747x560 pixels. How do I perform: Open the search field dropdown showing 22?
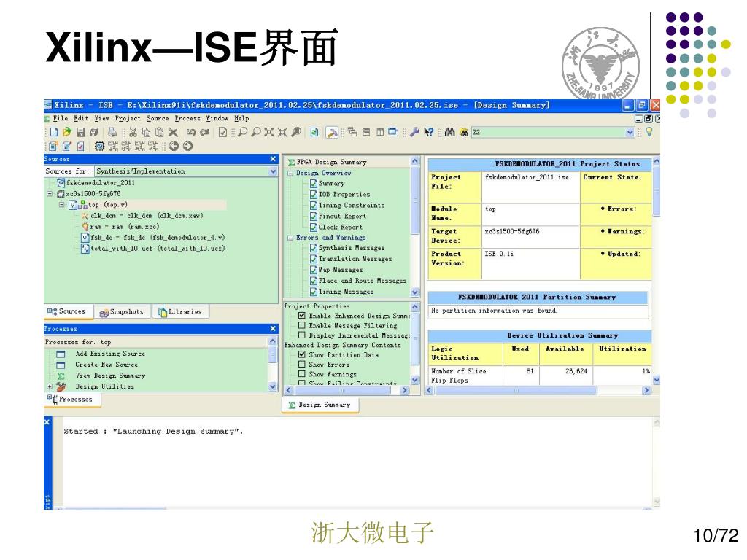(x=630, y=133)
